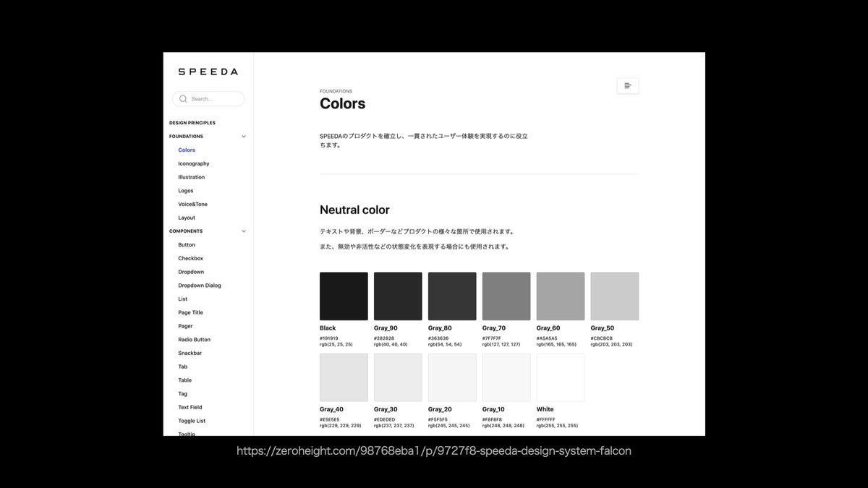Click the Gray_20 color swatch
Viewport: 868px width, 488px height.
[452, 377]
